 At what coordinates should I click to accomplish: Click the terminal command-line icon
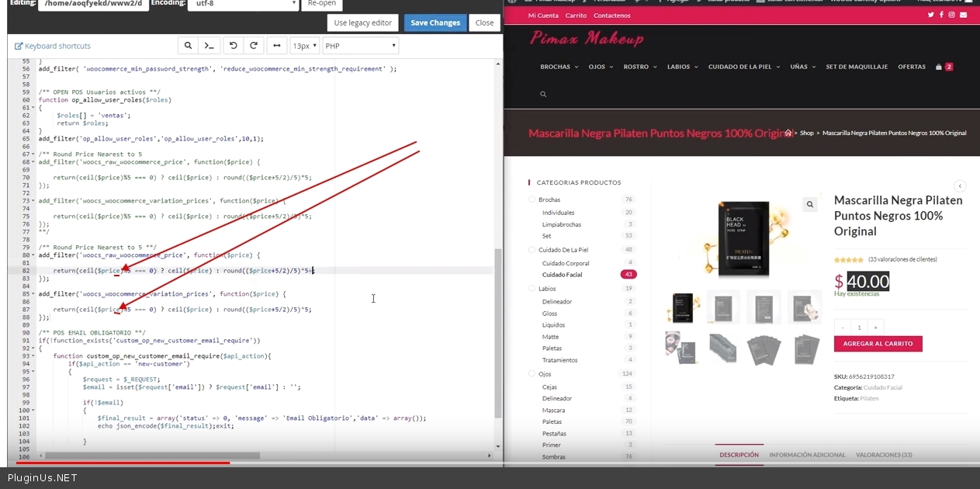pyautogui.click(x=209, y=46)
